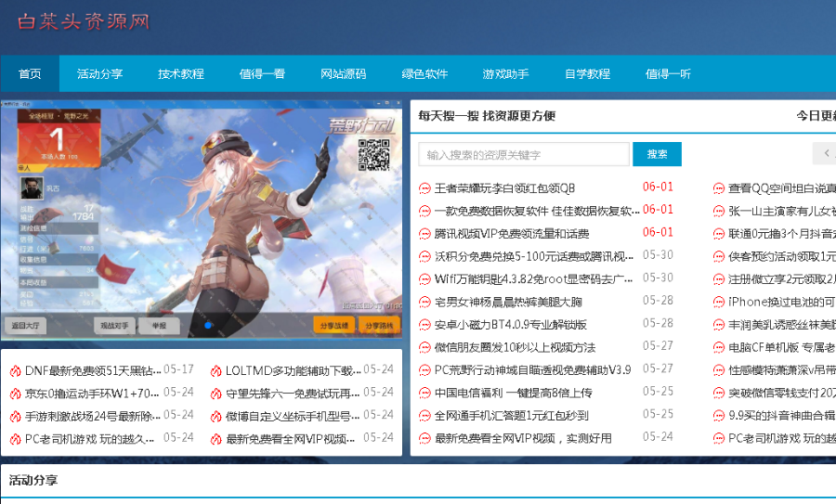The image size is (836, 504).
Task: Open 最新免费看全网VIP视频，实测好用 link
Action: (x=523, y=438)
